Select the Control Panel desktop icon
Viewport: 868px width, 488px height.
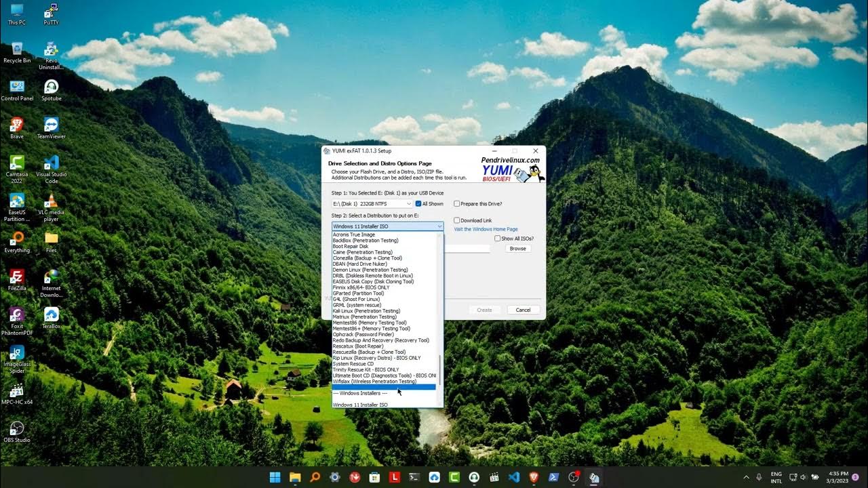click(x=17, y=90)
